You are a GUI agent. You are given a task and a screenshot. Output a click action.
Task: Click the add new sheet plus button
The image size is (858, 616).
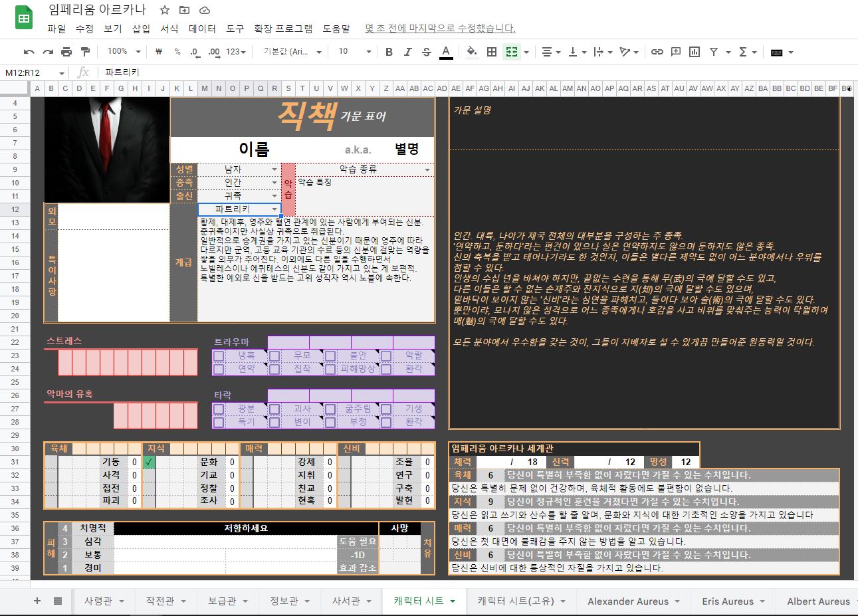(37, 601)
